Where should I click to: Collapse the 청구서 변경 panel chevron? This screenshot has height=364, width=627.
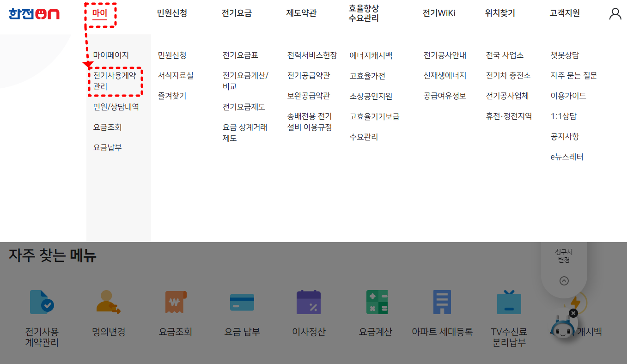tap(563, 281)
